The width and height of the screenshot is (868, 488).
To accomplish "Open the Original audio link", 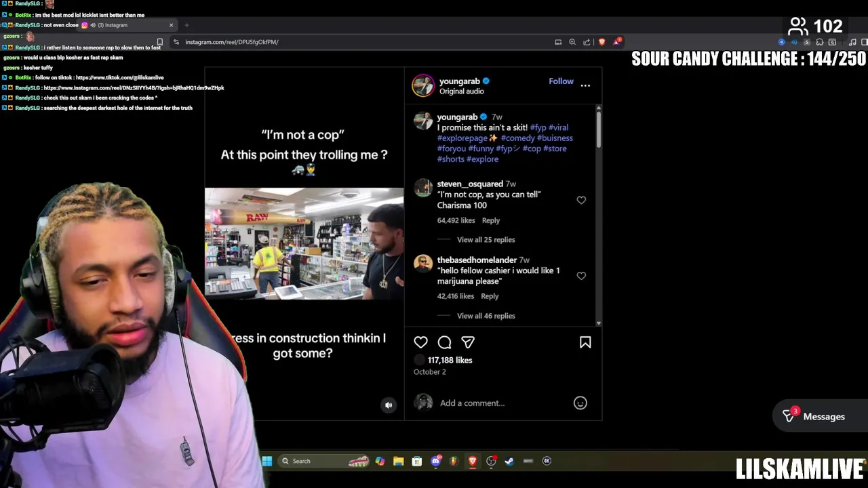I will (x=461, y=91).
